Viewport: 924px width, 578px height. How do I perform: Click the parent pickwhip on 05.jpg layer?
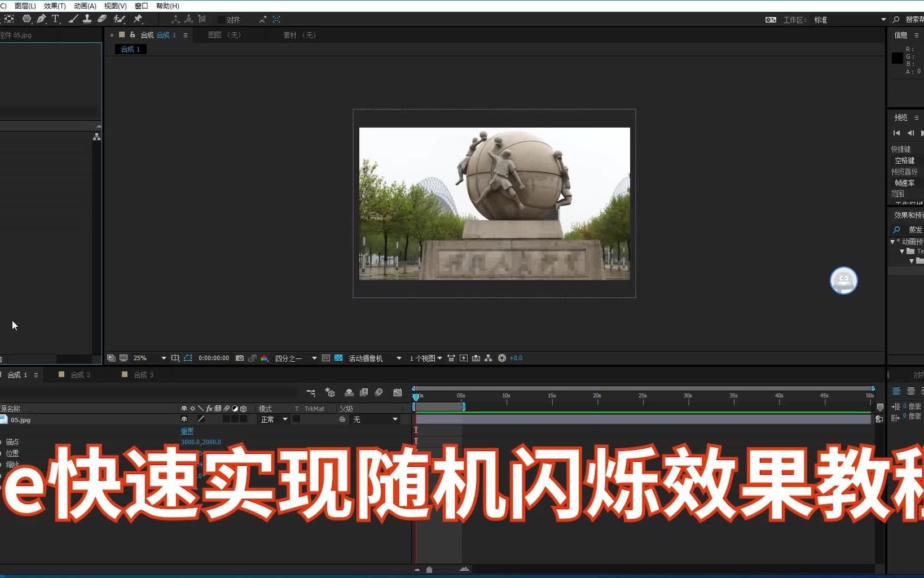coord(342,419)
